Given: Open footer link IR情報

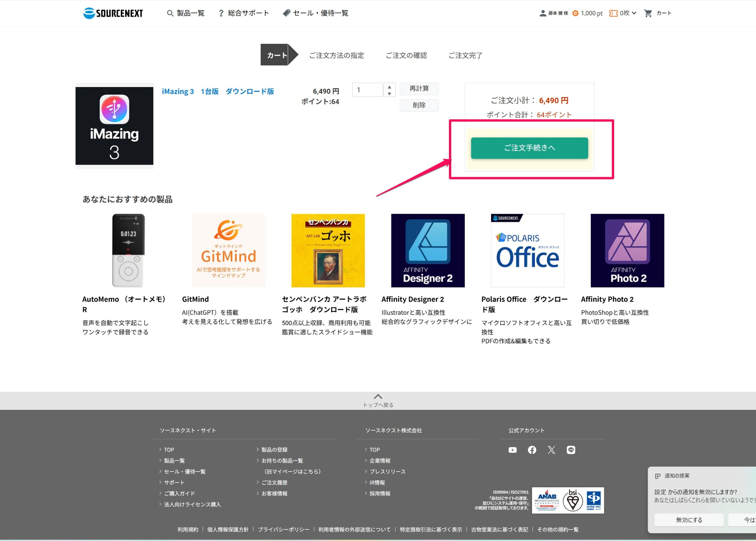Looking at the screenshot, I should click(377, 483).
